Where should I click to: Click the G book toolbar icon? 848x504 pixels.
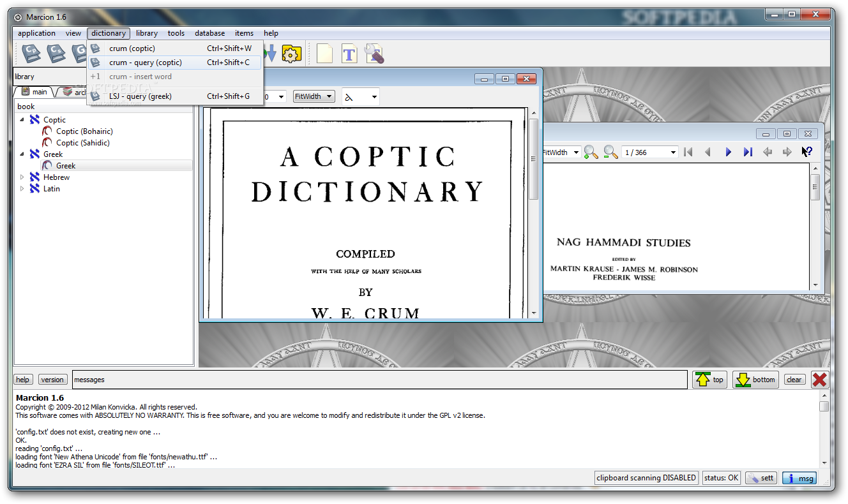coord(79,53)
